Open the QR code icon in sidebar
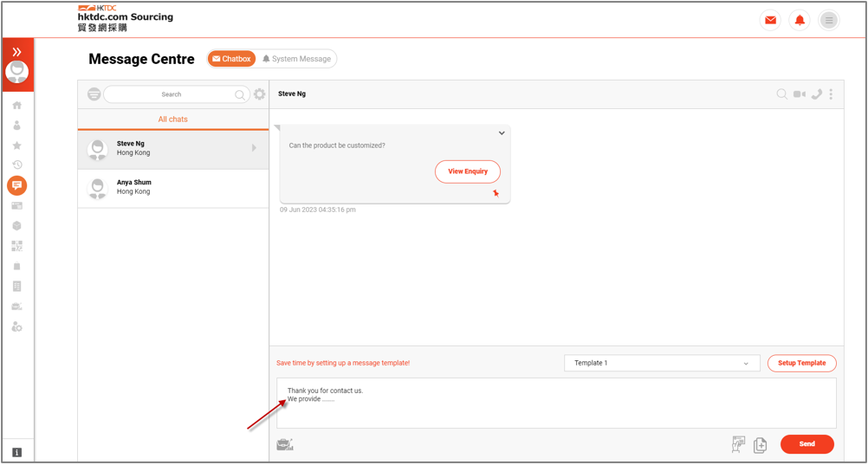The width and height of the screenshot is (868, 465). 17,246
